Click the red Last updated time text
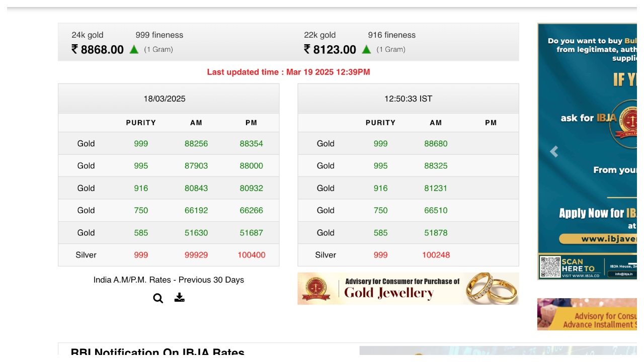The image size is (644, 362). coord(288,72)
